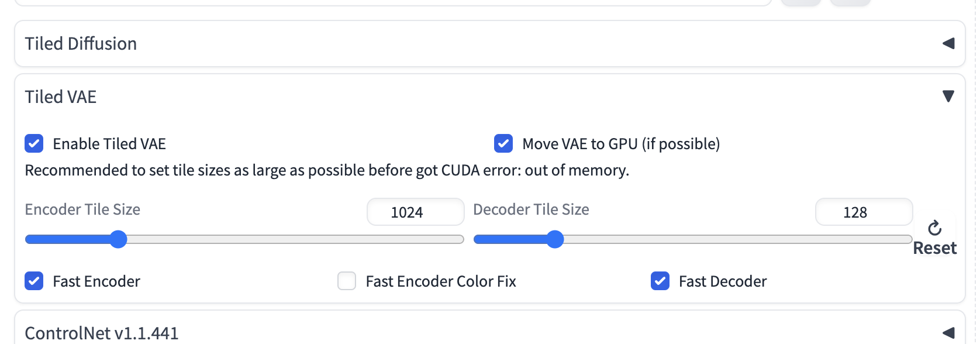This screenshot has width=980, height=344.
Task: Disable the Fast Encoder checkbox
Action: click(x=34, y=281)
